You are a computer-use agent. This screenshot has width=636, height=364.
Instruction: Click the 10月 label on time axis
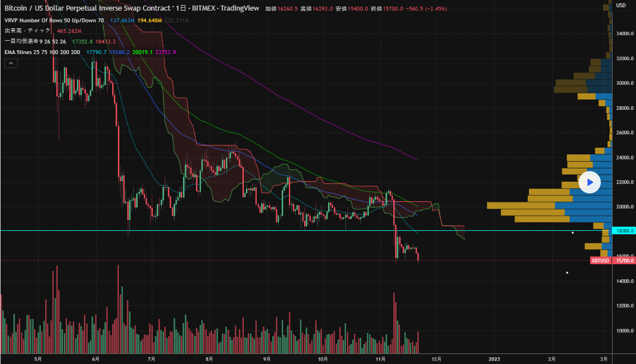(x=322, y=359)
